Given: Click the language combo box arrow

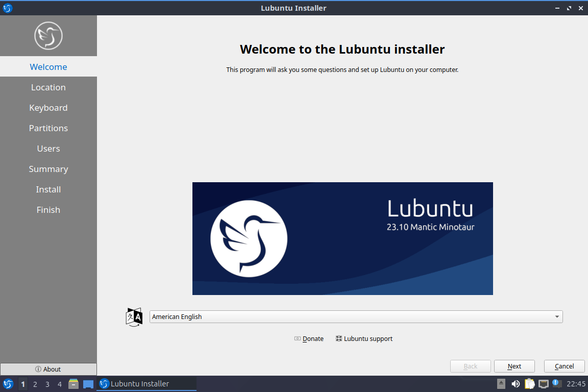Looking at the screenshot, I should [557, 316].
